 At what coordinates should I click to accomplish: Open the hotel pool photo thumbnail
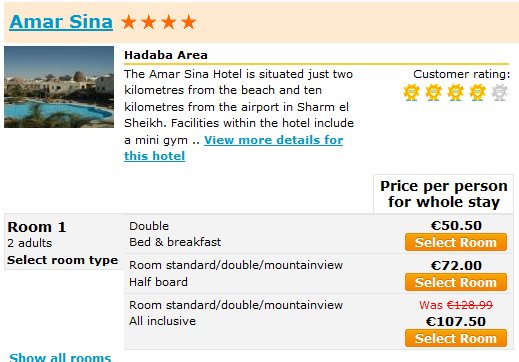59,87
